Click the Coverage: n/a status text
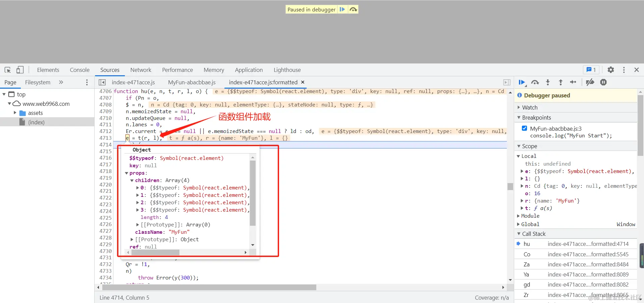 (492, 298)
